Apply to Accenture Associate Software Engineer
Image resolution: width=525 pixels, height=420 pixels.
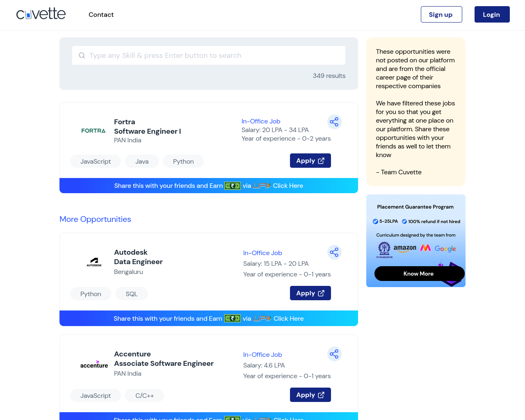tap(310, 395)
